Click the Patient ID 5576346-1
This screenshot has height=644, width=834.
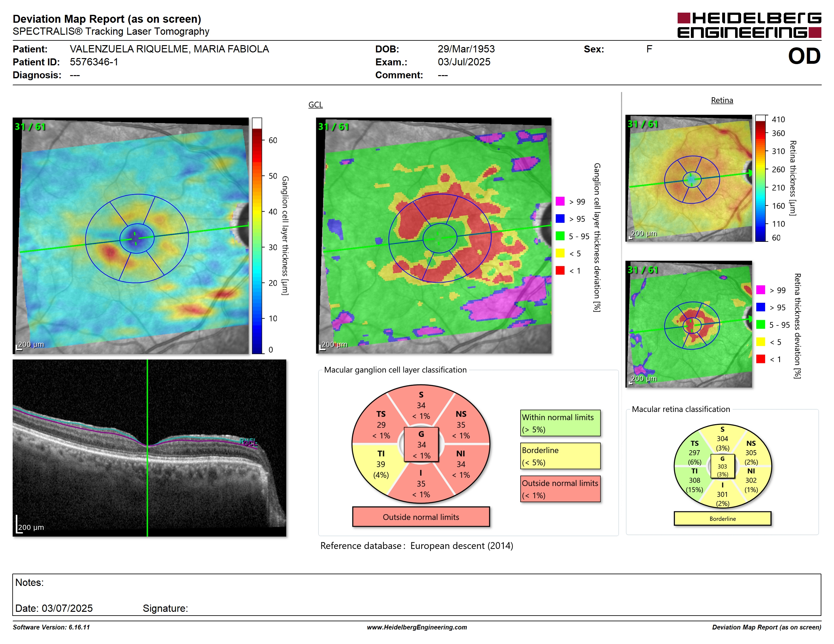(94, 62)
